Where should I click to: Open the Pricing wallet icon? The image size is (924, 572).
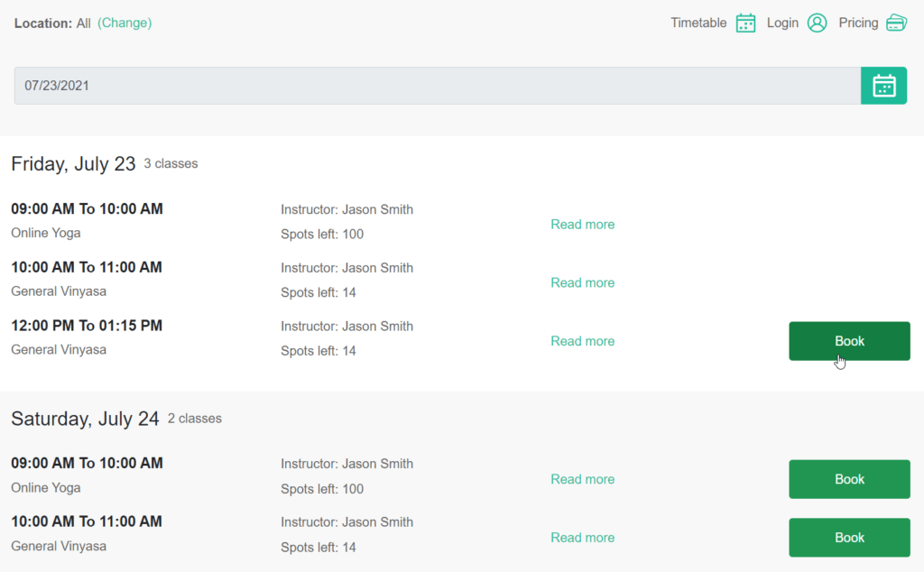click(896, 23)
